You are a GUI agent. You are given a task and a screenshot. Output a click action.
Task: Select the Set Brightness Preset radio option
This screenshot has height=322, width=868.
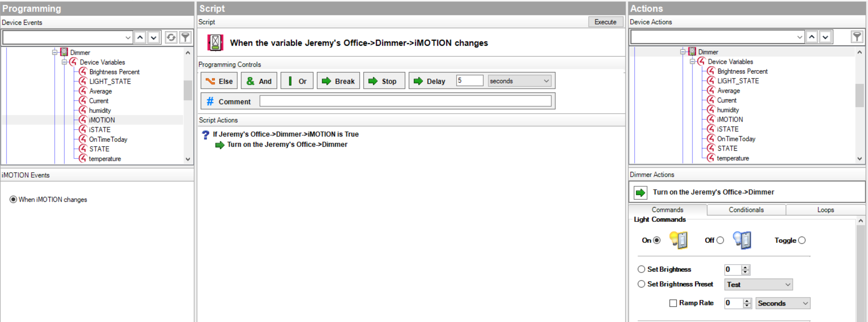point(641,284)
